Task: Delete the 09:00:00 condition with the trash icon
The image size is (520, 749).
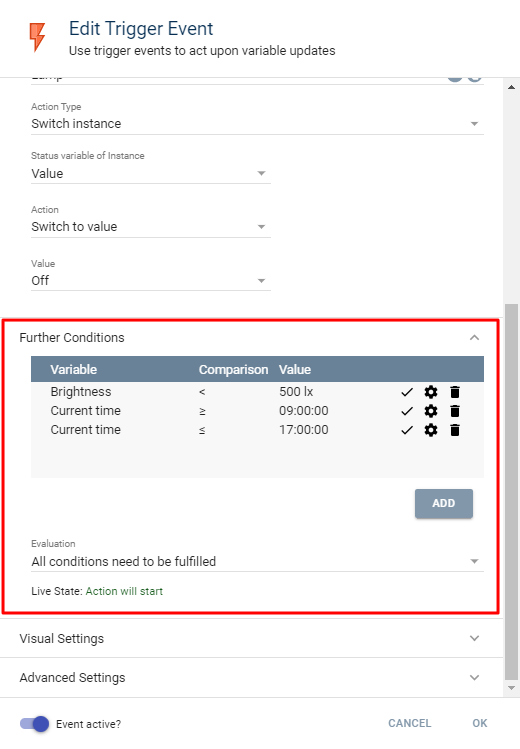Action: pos(455,411)
